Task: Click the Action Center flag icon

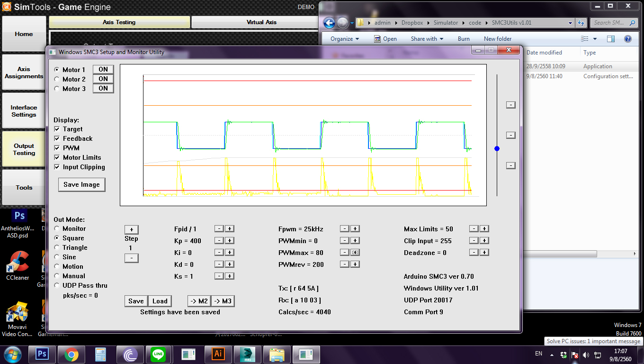Action: 575,355
